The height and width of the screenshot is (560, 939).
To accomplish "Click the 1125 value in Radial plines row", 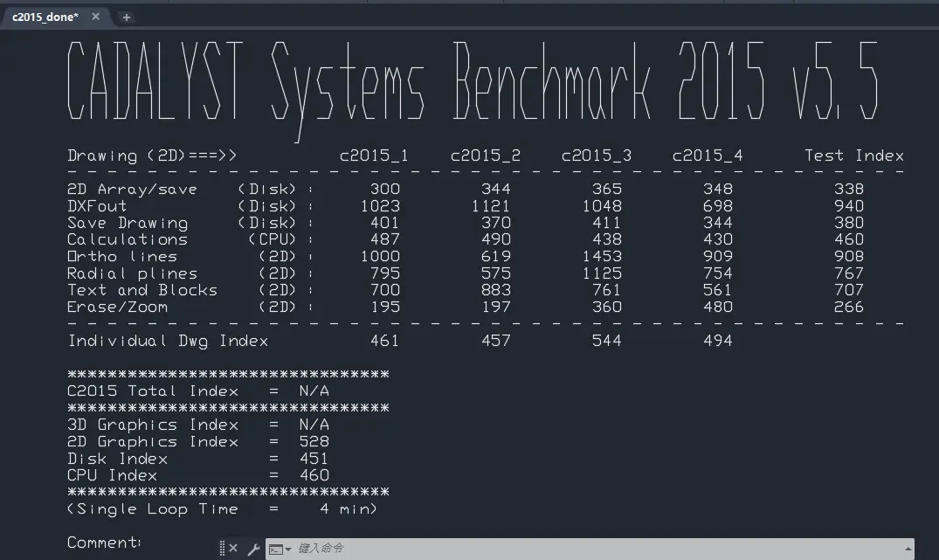I will (602, 273).
